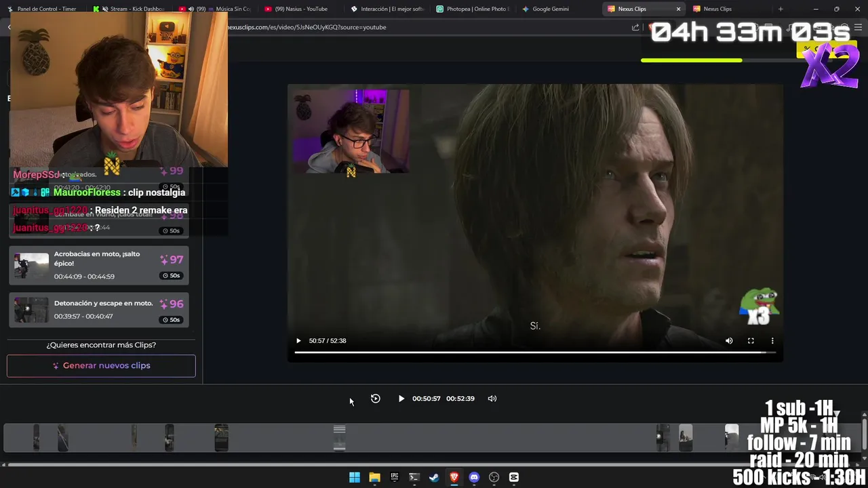
Task: Click the 00:50:57 current time readout
Action: coord(427,399)
